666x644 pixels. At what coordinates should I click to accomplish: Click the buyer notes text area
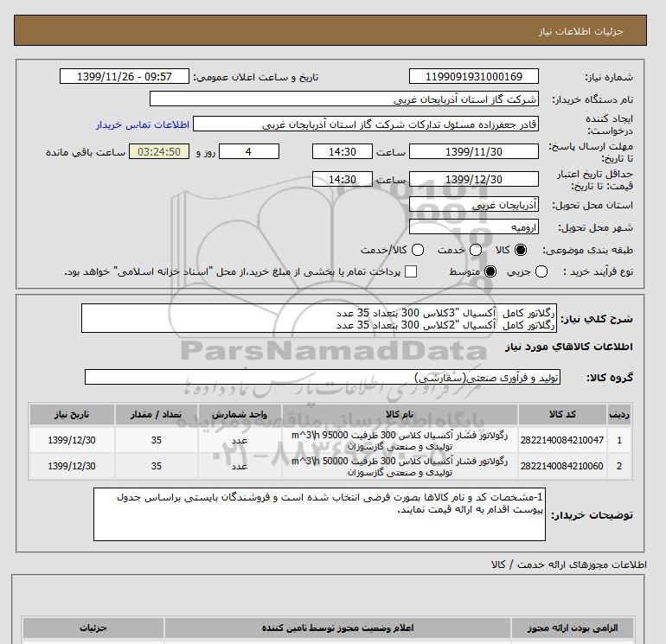(x=319, y=514)
